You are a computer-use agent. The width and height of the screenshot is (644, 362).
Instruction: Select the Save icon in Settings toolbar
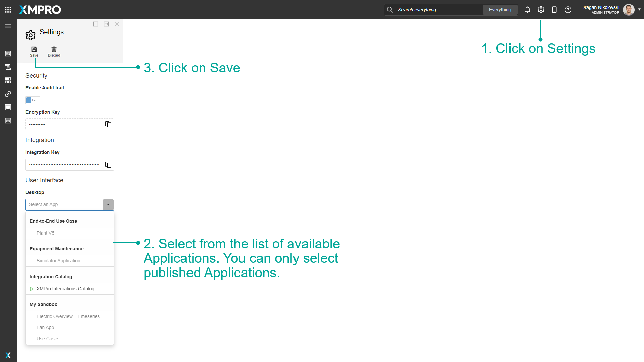pyautogui.click(x=34, y=51)
